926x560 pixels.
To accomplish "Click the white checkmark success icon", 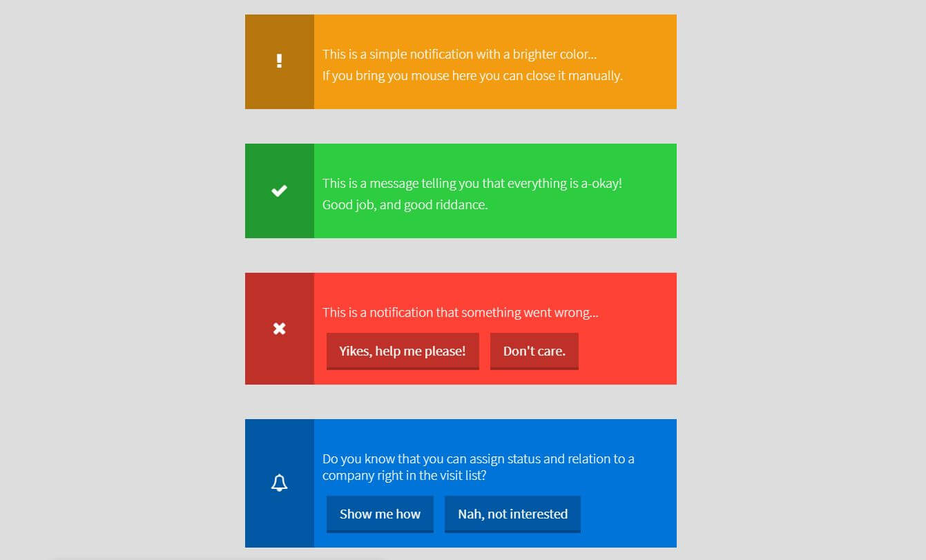I will click(279, 191).
